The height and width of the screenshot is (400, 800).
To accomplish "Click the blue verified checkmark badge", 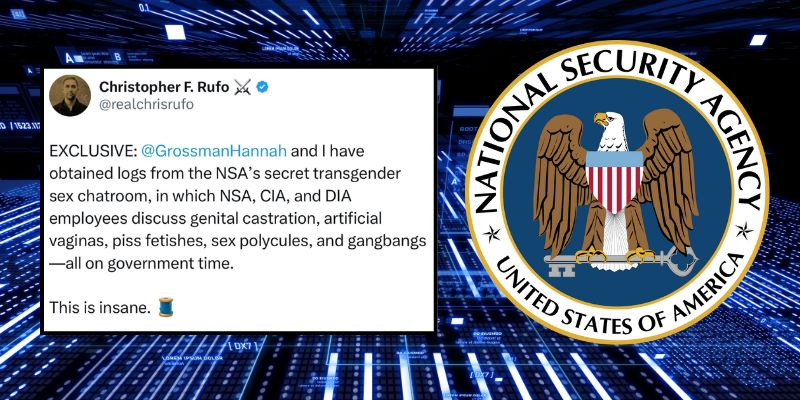I will (261, 87).
